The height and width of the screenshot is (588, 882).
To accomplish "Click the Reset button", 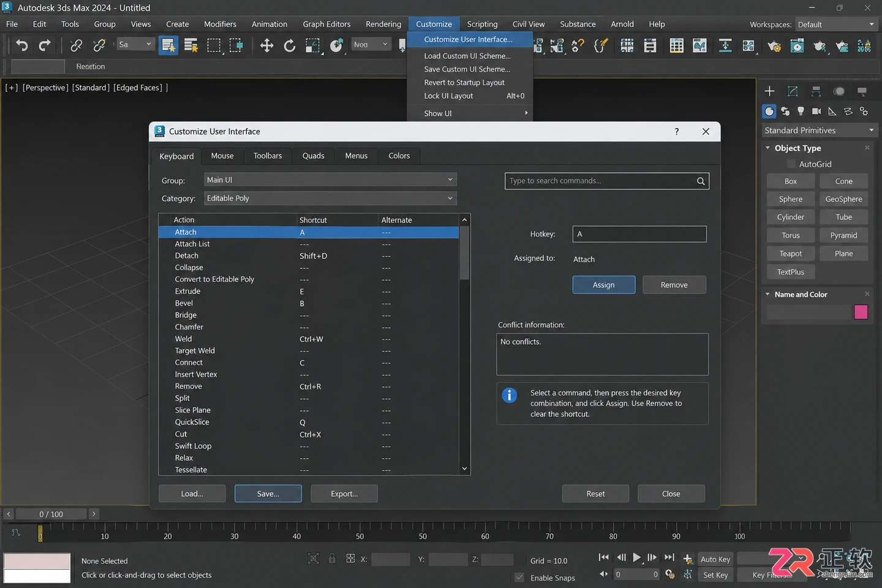I will [x=595, y=494].
